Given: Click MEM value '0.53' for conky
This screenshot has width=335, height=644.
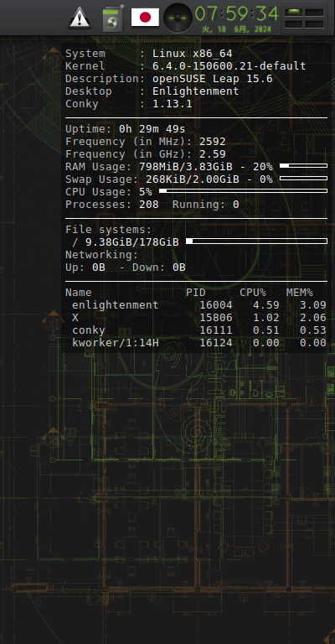Looking at the screenshot, I should 313,330.
